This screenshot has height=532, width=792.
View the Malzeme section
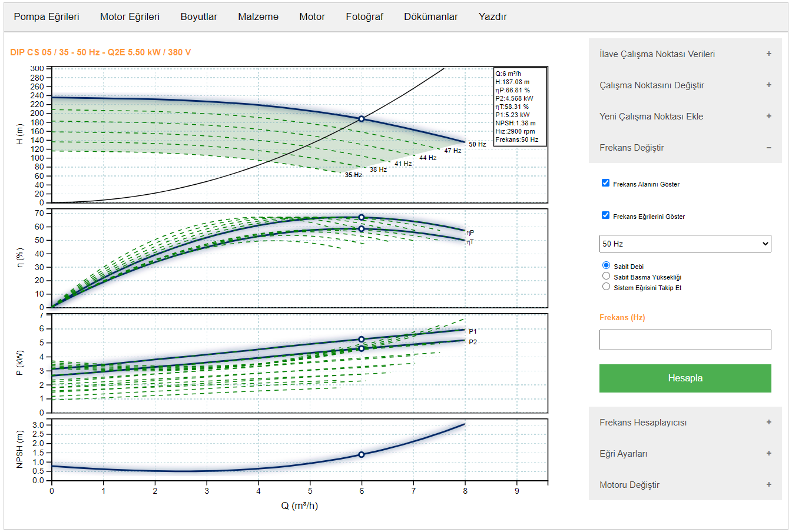click(x=258, y=16)
